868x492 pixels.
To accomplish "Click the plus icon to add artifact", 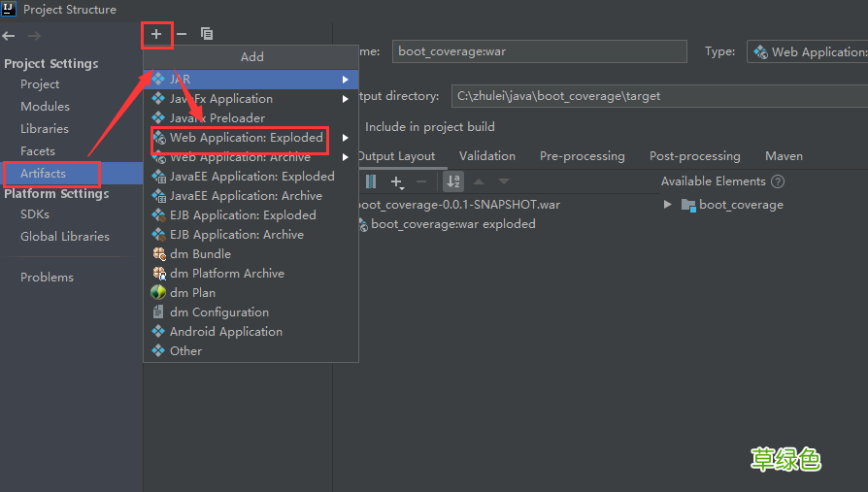I will pyautogui.click(x=156, y=34).
